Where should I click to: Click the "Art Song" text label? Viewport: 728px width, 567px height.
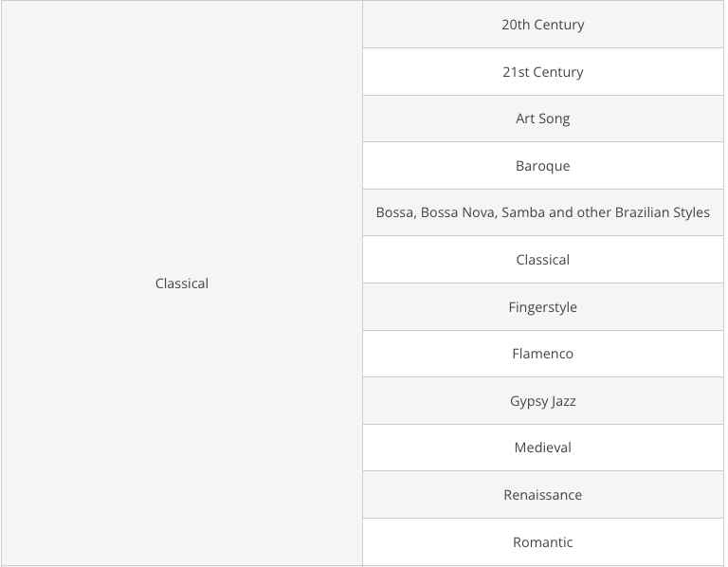click(x=542, y=119)
